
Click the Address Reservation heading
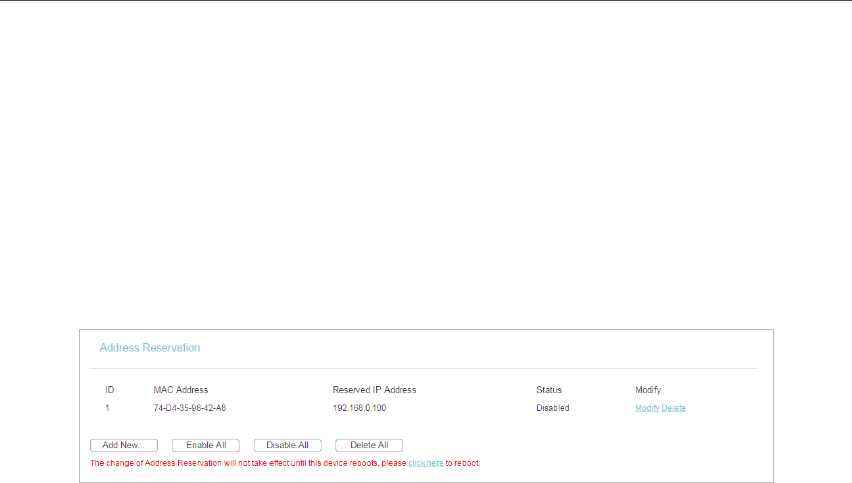(x=149, y=348)
